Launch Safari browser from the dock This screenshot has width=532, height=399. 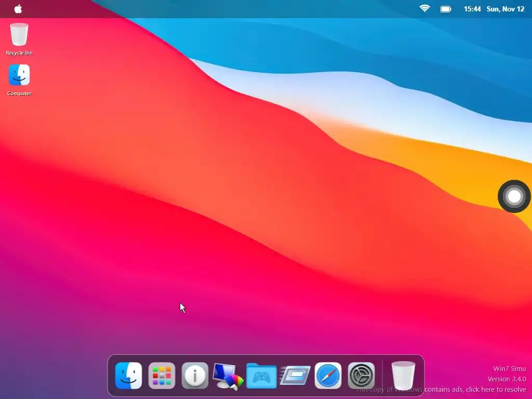[x=328, y=376]
